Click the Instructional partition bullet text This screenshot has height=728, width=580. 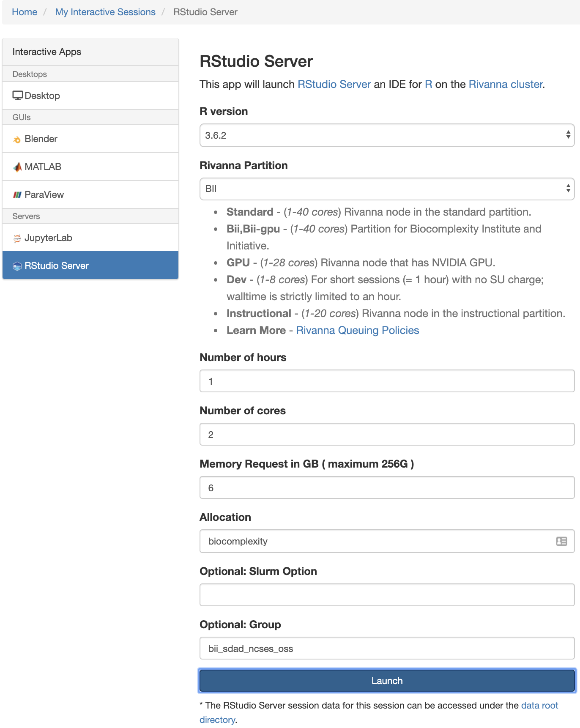tap(396, 313)
